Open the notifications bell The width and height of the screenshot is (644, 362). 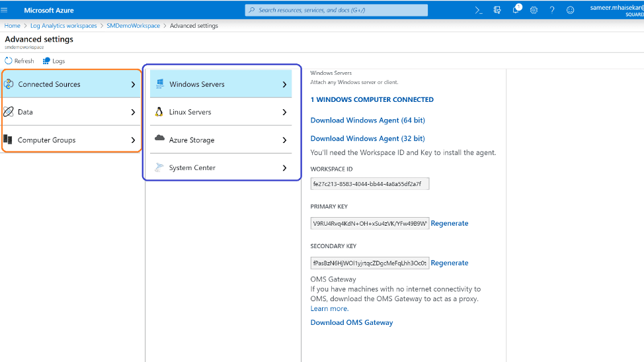(x=516, y=10)
